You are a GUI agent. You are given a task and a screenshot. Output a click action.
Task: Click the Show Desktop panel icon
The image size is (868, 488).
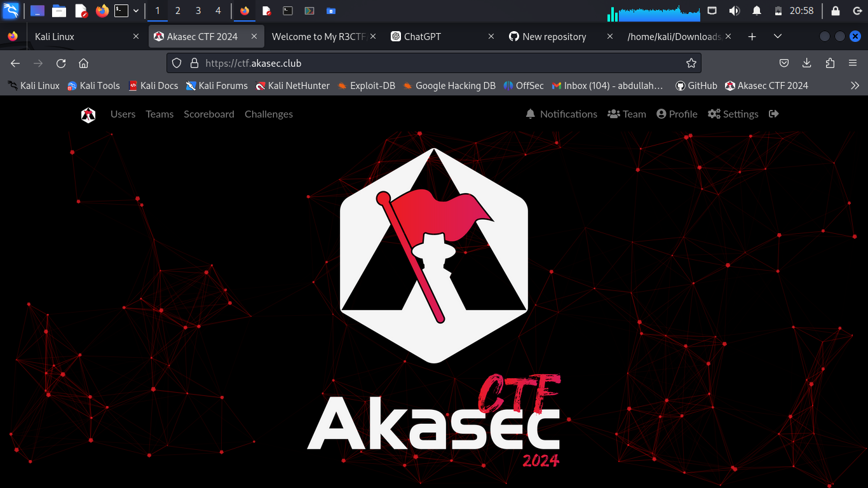[x=37, y=11]
